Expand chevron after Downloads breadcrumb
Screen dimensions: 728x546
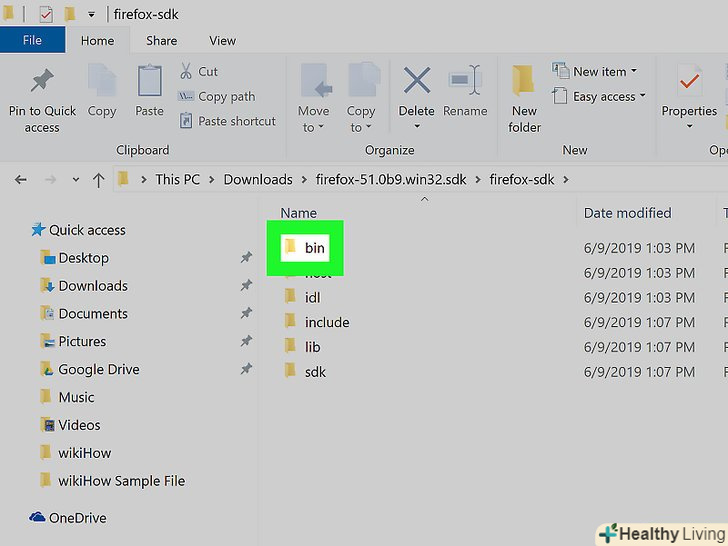point(305,180)
